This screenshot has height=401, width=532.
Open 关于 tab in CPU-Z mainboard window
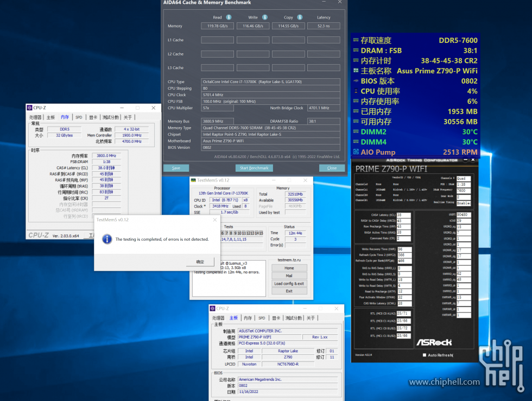(311, 318)
